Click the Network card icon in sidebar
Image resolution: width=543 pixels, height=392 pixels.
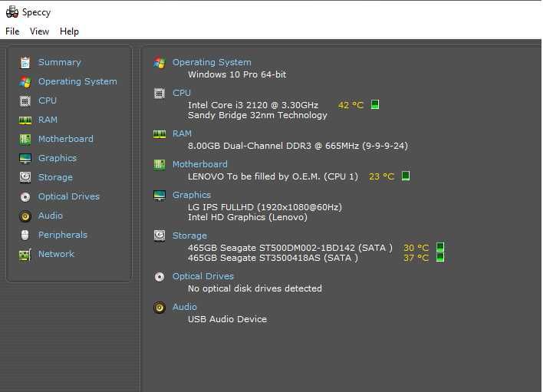tap(25, 255)
